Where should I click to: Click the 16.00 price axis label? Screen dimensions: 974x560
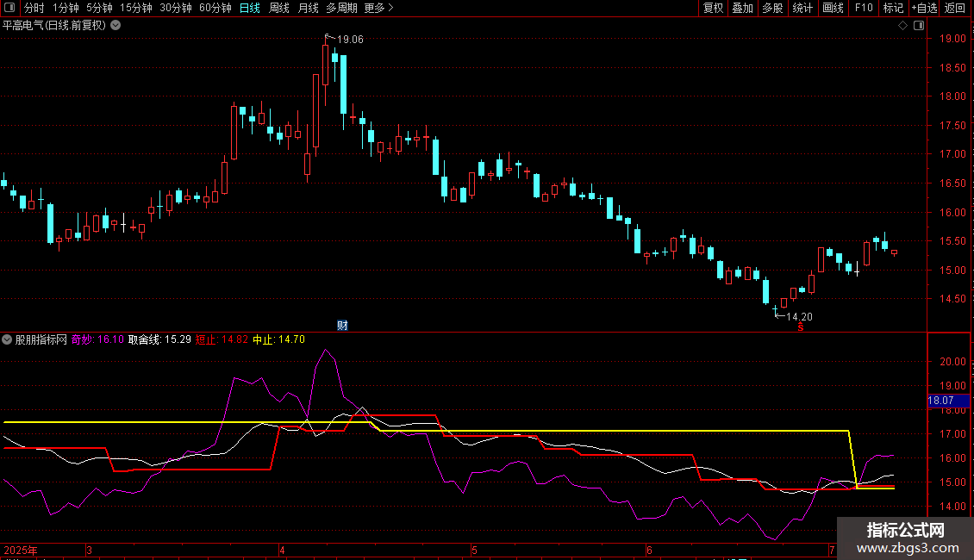click(952, 212)
